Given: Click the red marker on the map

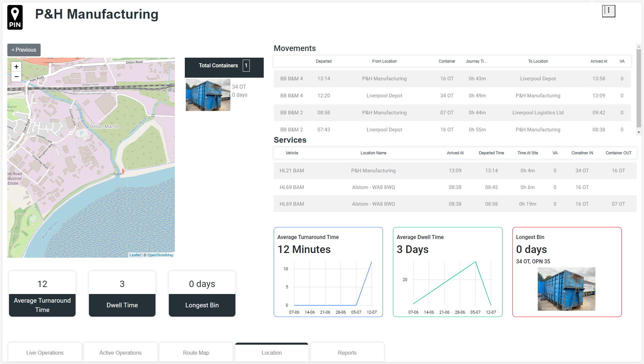Looking at the screenshot, I should coord(123,171).
